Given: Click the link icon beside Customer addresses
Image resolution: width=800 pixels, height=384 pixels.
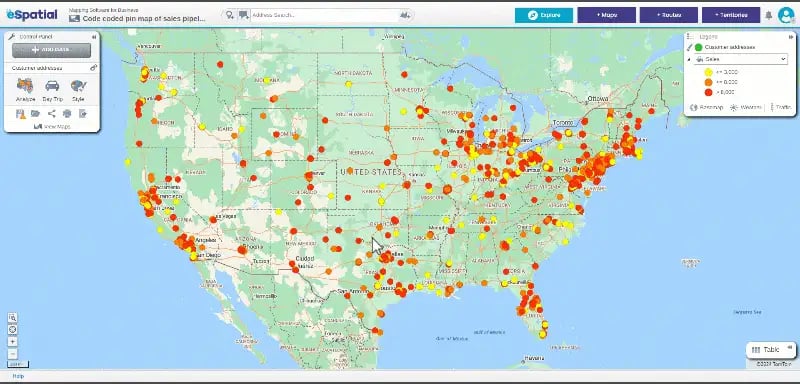Looking at the screenshot, I should pos(93,68).
